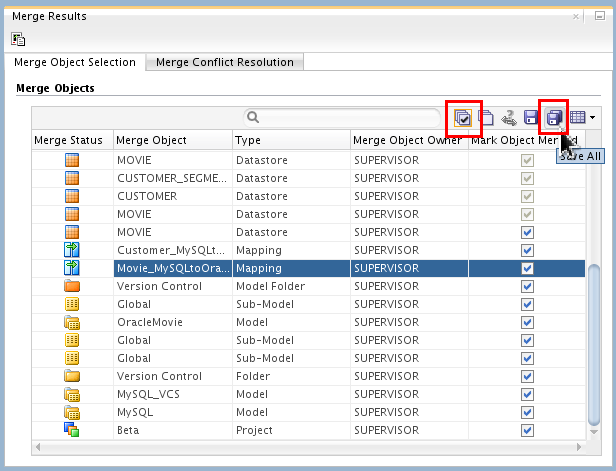Select the Merge Object Selection tab
Viewport: 616px width, 471px height.
point(75,62)
